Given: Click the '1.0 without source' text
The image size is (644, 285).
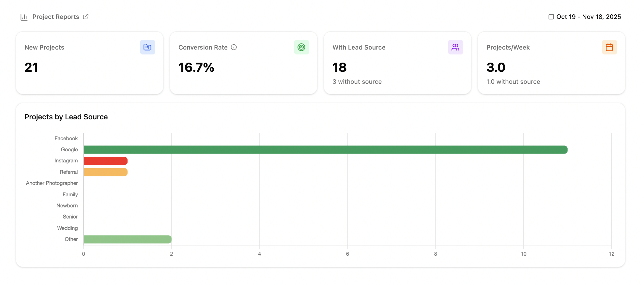Looking at the screenshot, I should pyautogui.click(x=513, y=82).
